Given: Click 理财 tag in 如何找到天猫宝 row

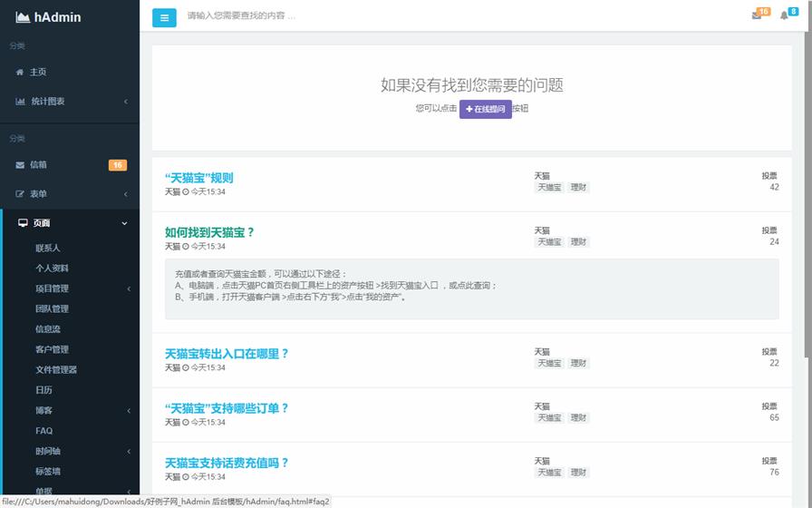Looking at the screenshot, I should [578, 241].
